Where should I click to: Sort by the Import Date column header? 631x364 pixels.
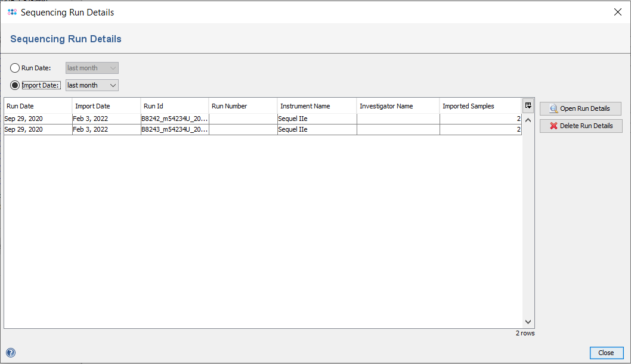point(106,106)
